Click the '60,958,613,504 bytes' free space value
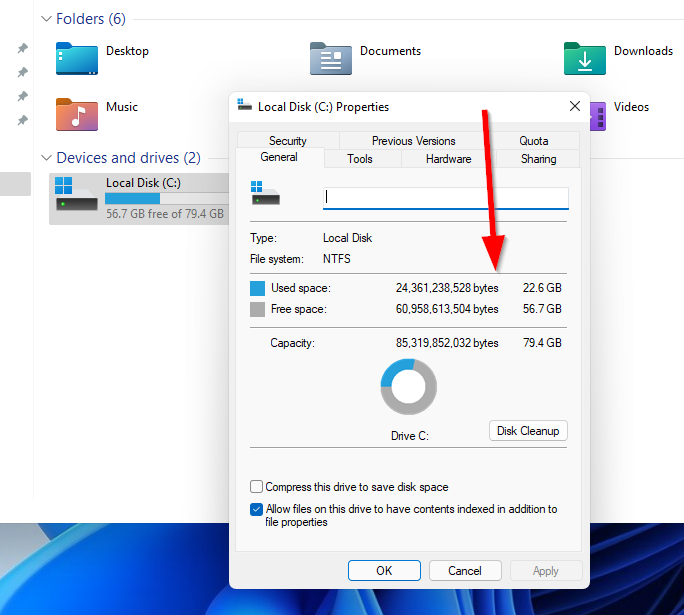This screenshot has height=615, width=684. [447, 309]
